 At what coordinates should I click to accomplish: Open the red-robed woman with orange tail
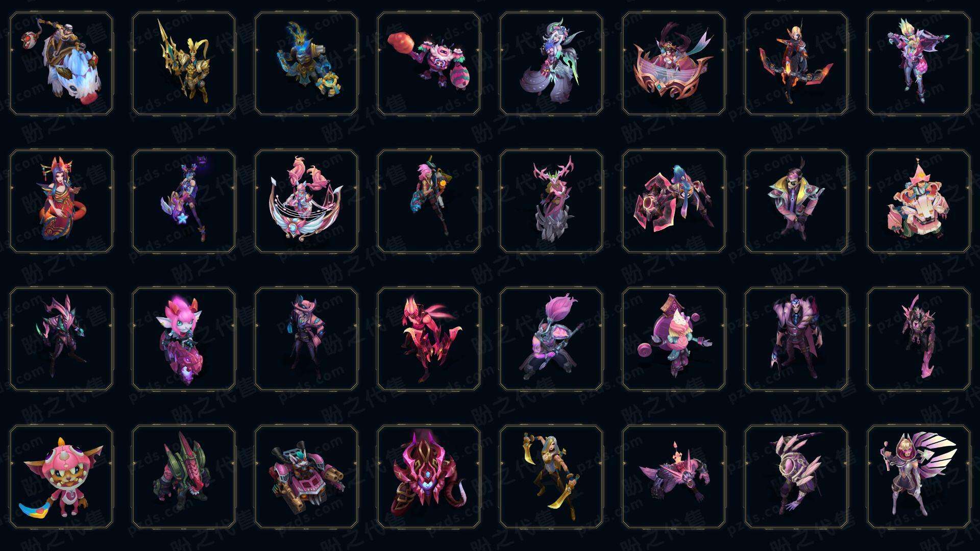61,201
